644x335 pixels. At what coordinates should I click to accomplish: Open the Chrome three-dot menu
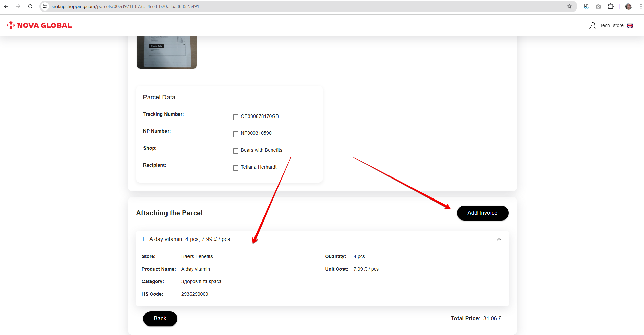tap(641, 6)
